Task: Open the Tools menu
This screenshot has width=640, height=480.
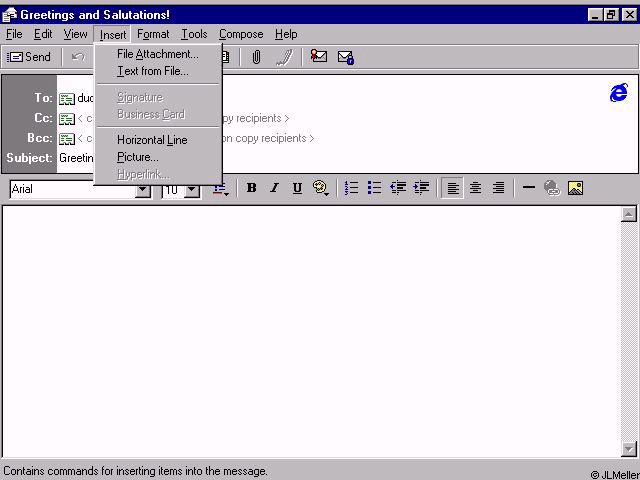Action: coord(194,34)
